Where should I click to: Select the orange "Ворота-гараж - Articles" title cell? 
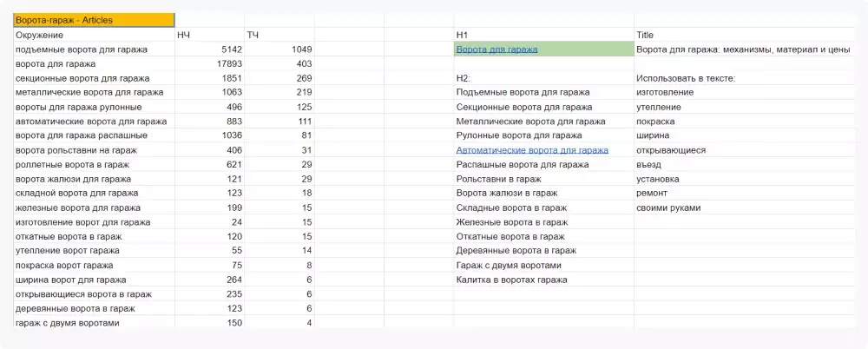click(94, 20)
